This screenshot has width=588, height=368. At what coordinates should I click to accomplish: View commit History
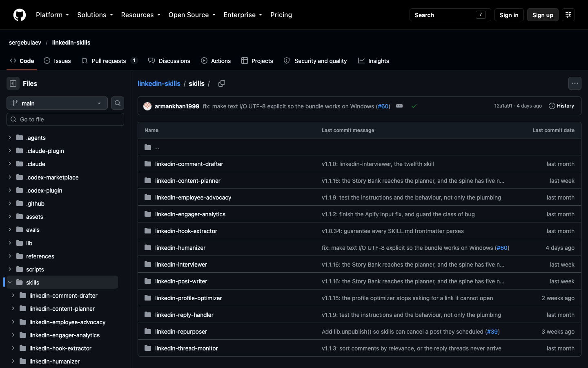[561, 106]
